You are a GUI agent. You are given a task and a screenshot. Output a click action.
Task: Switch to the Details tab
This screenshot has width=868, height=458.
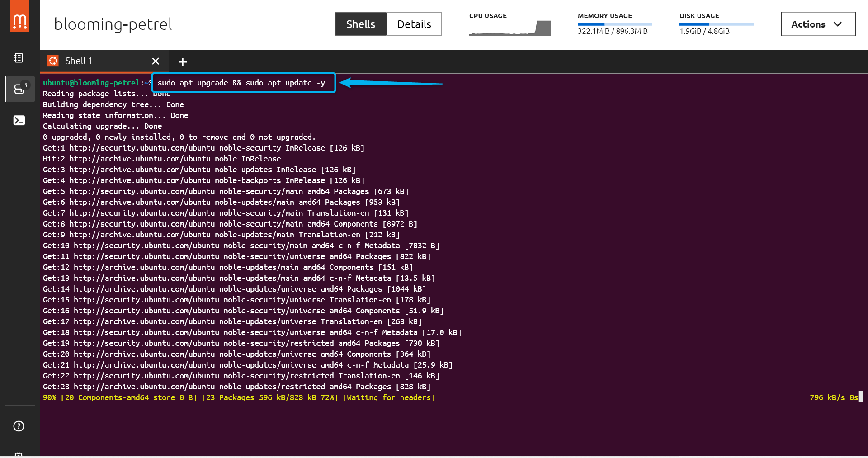pos(414,24)
